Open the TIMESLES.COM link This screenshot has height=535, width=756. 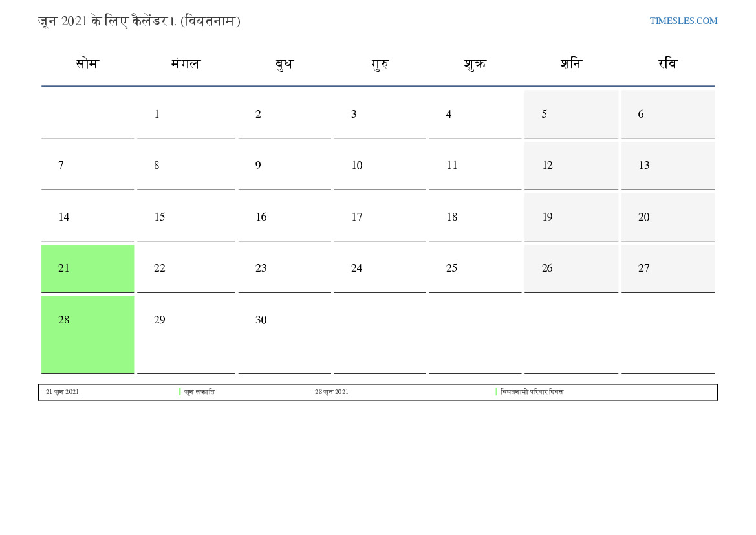coord(683,21)
